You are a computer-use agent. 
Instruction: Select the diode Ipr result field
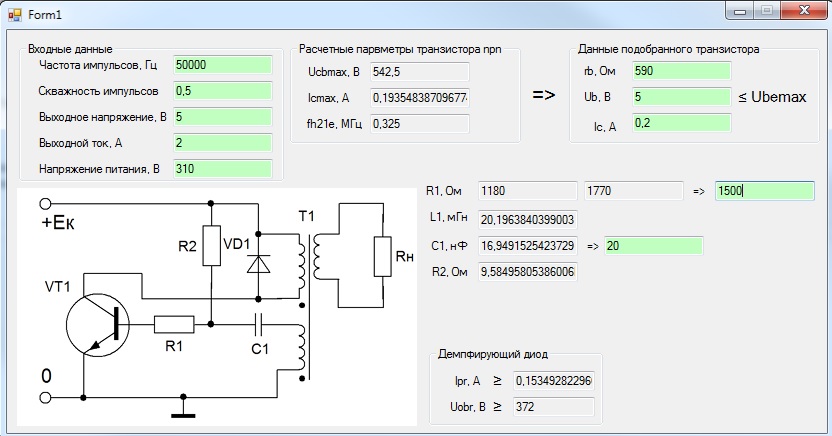554,380
